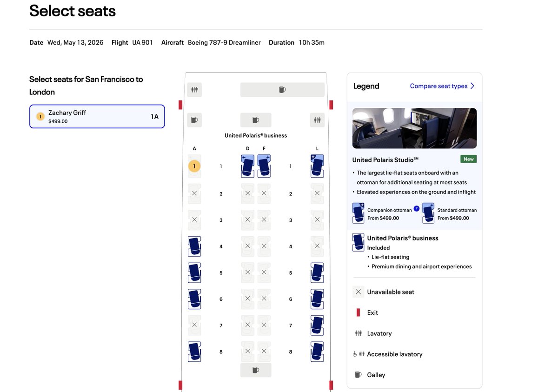Screen dimensions: 558x392
Task: Click the Unavailable seat legend icon
Action: tap(358, 292)
